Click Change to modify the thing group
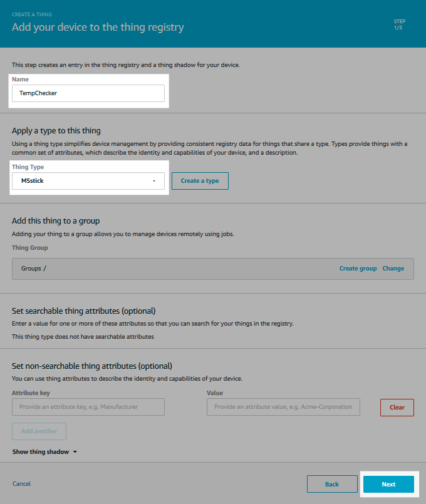The image size is (426, 504). click(393, 268)
